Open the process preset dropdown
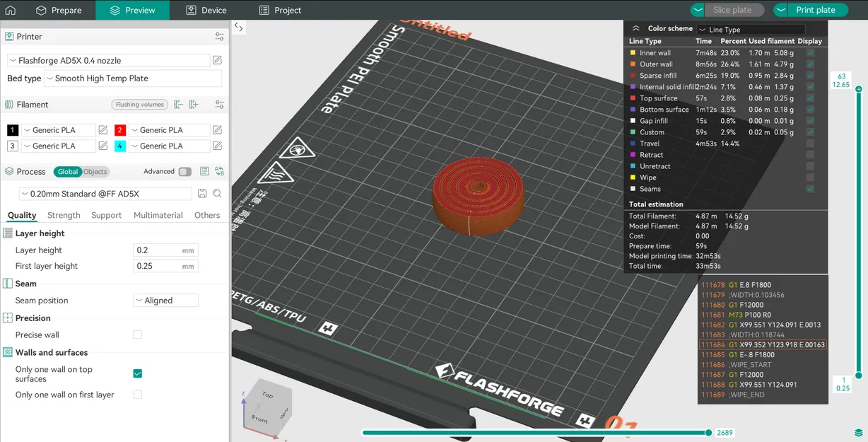868x442 pixels. [x=105, y=194]
